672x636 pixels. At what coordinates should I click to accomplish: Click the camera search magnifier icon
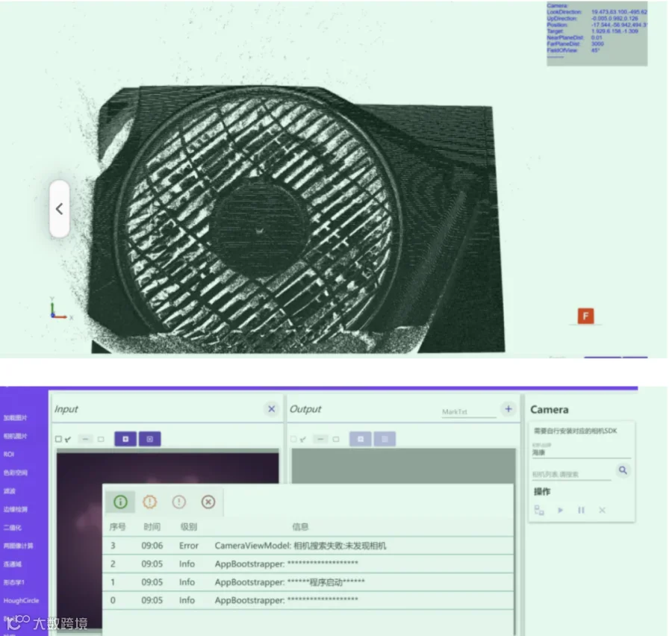pos(623,470)
